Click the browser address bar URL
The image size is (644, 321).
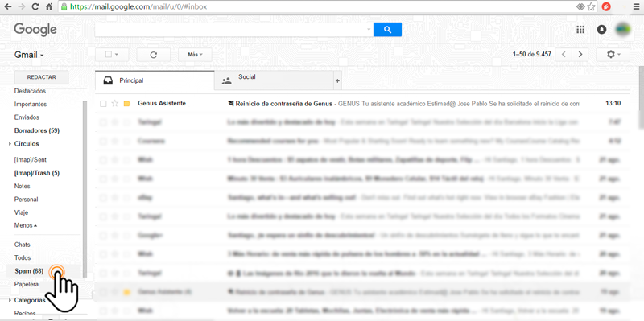coord(138,6)
